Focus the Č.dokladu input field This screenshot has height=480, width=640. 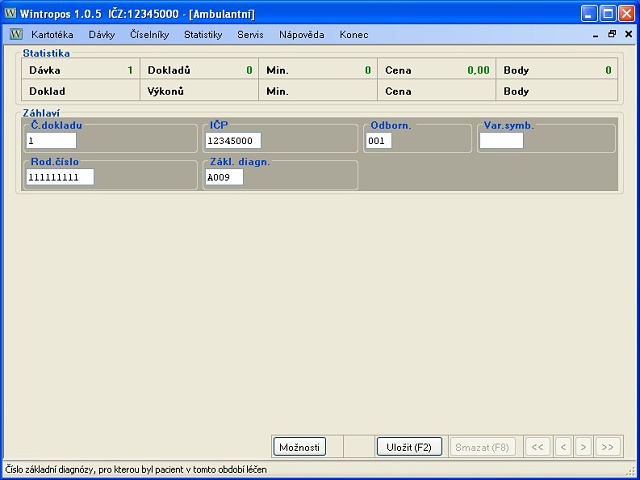[x=51, y=141]
